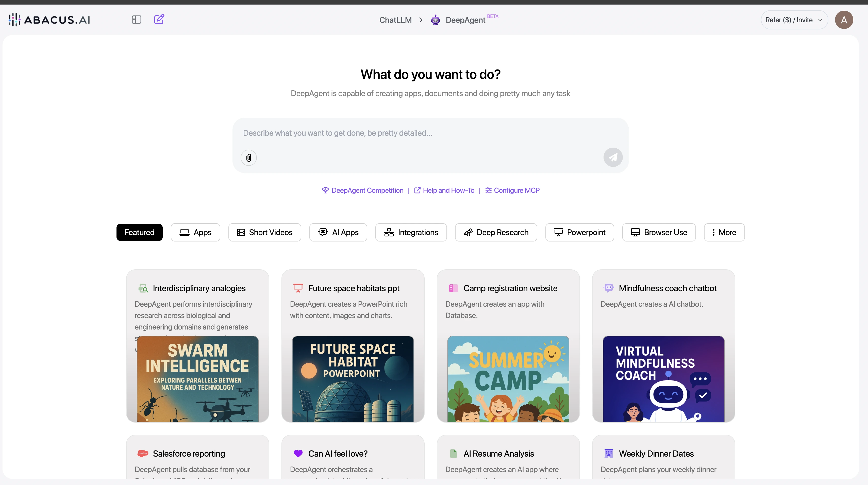The height and width of the screenshot is (485, 868).
Task: Click Salesforce reporting cloud icon
Action: (x=143, y=453)
